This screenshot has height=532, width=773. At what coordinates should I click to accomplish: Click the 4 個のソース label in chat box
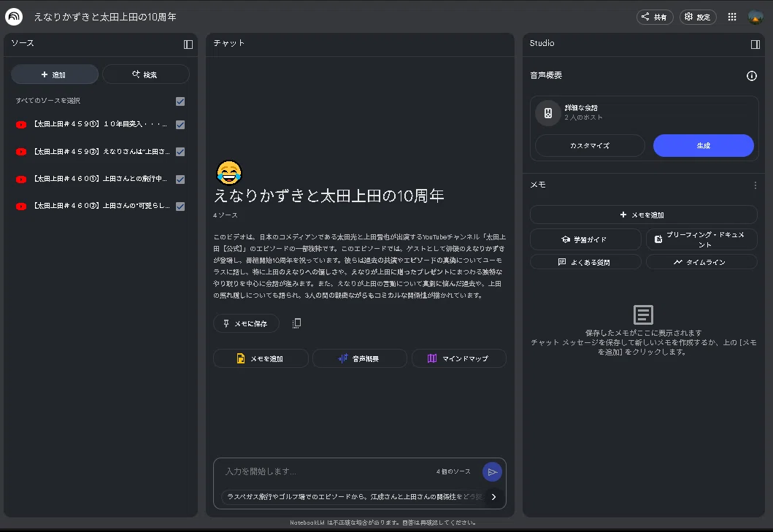pyautogui.click(x=453, y=472)
